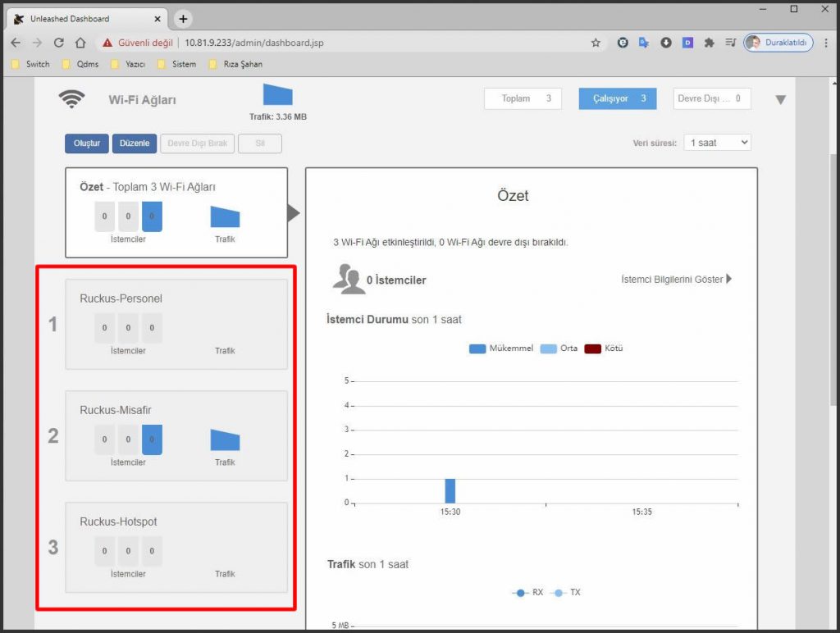The image size is (840, 633).
Task: Open the Qdms bookmark folder
Action: (x=81, y=64)
